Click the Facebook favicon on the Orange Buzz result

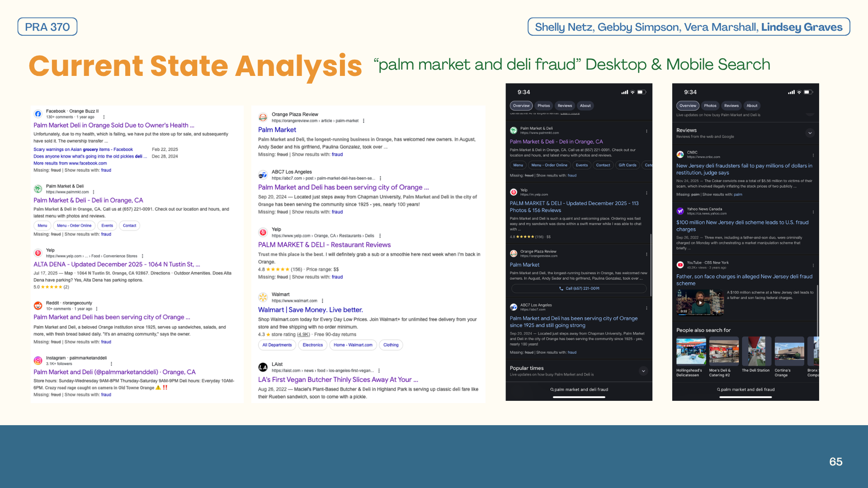click(38, 114)
